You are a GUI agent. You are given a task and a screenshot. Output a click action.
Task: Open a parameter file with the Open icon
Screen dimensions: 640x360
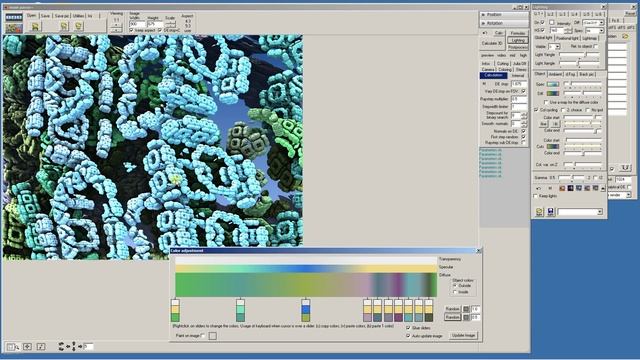pos(35,27)
